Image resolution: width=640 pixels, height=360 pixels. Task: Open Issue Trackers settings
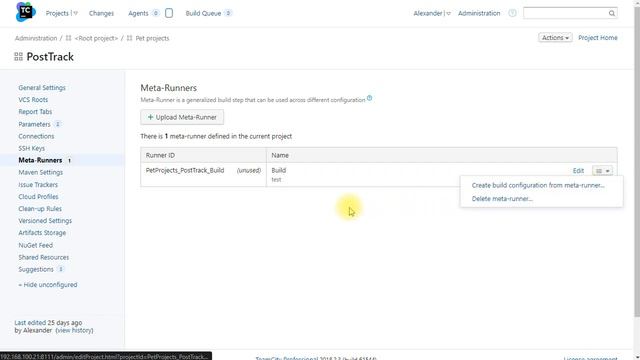(x=38, y=184)
